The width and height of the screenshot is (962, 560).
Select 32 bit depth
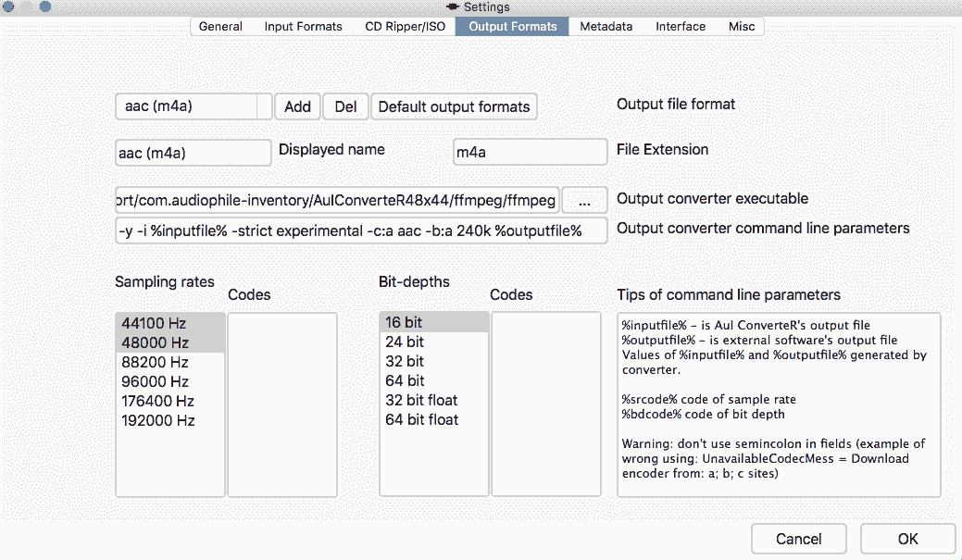(x=433, y=361)
